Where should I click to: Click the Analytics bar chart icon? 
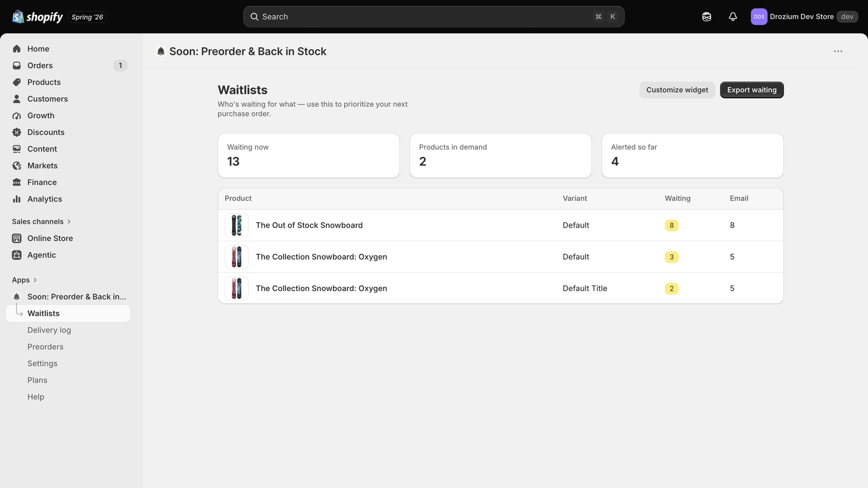[17, 200]
